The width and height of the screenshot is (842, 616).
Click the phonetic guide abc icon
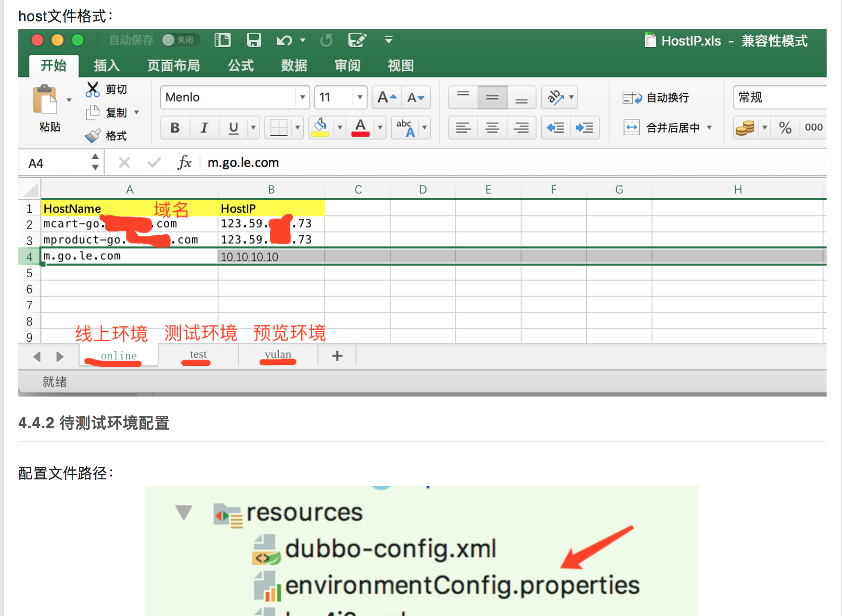click(x=405, y=128)
